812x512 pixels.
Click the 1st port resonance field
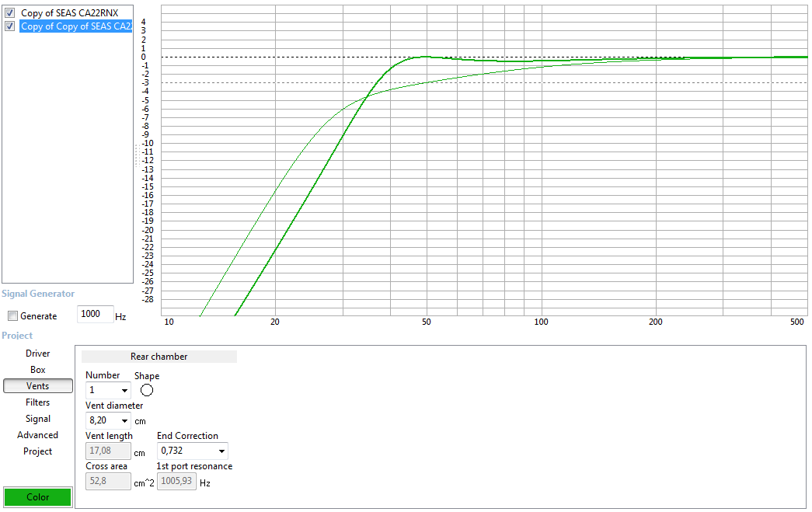tap(176, 481)
